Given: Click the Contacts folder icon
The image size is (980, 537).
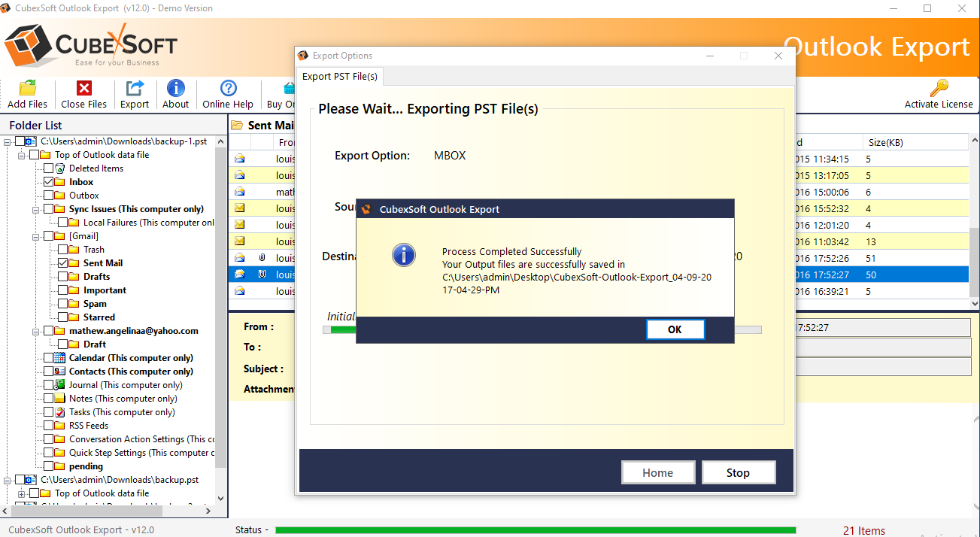Looking at the screenshot, I should click(x=60, y=372).
